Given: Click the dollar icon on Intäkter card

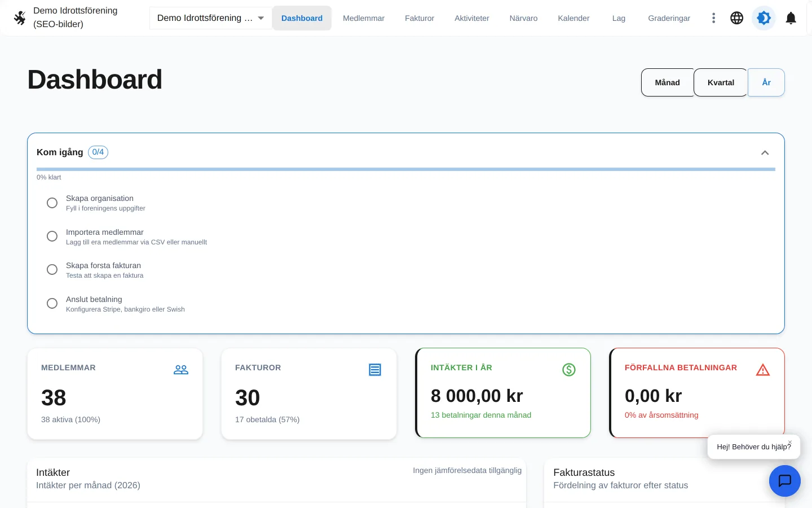Looking at the screenshot, I should (569, 370).
